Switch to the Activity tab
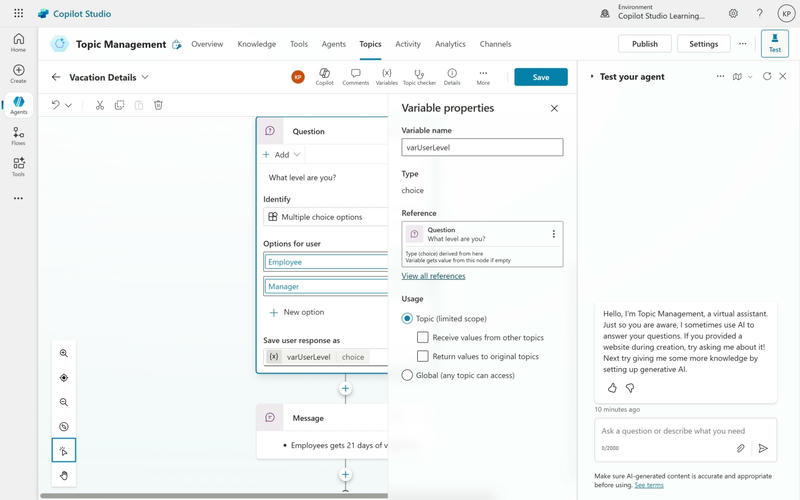 (x=408, y=44)
